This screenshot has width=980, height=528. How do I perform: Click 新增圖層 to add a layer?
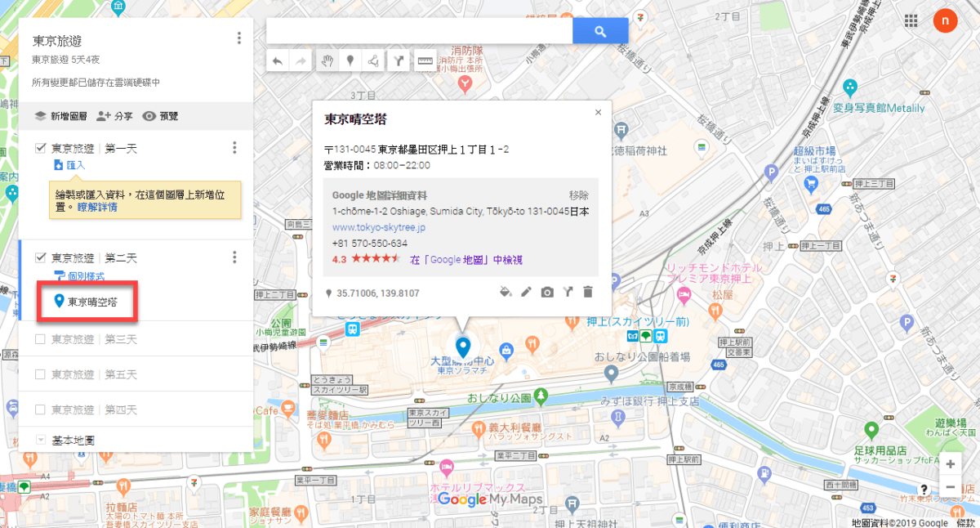coord(60,117)
